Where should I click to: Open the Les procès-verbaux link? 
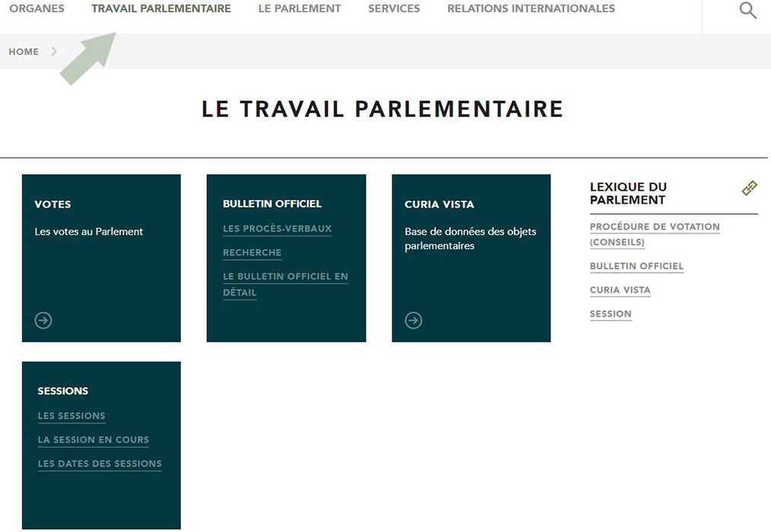(278, 229)
